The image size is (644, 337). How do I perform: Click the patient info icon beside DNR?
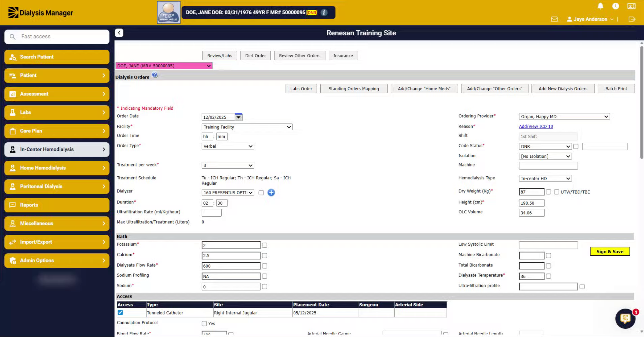tap(324, 12)
